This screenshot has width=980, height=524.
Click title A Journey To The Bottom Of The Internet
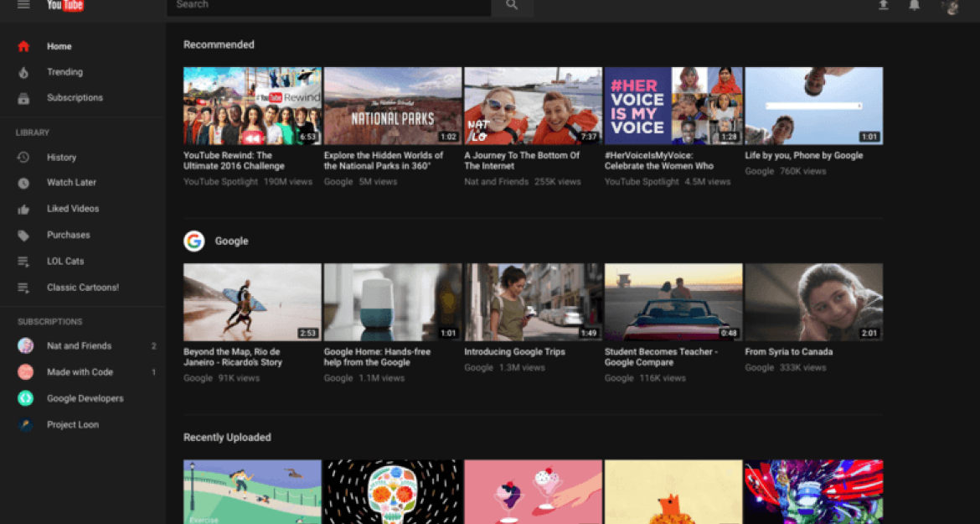click(x=522, y=161)
